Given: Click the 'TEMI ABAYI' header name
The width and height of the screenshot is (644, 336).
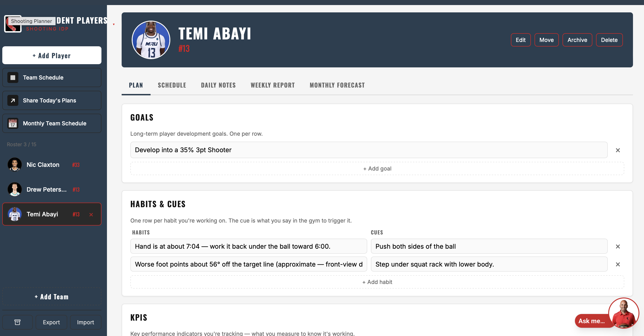Looking at the screenshot, I should point(215,33).
